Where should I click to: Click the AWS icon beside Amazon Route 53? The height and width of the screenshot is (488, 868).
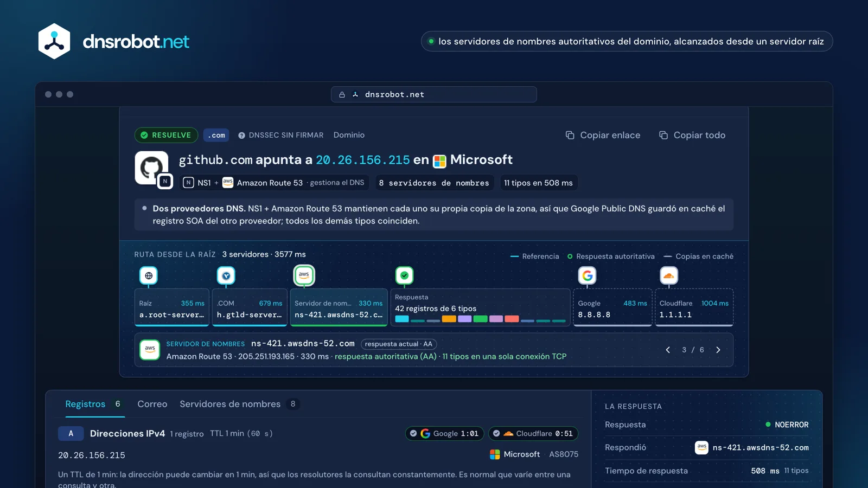tap(228, 183)
